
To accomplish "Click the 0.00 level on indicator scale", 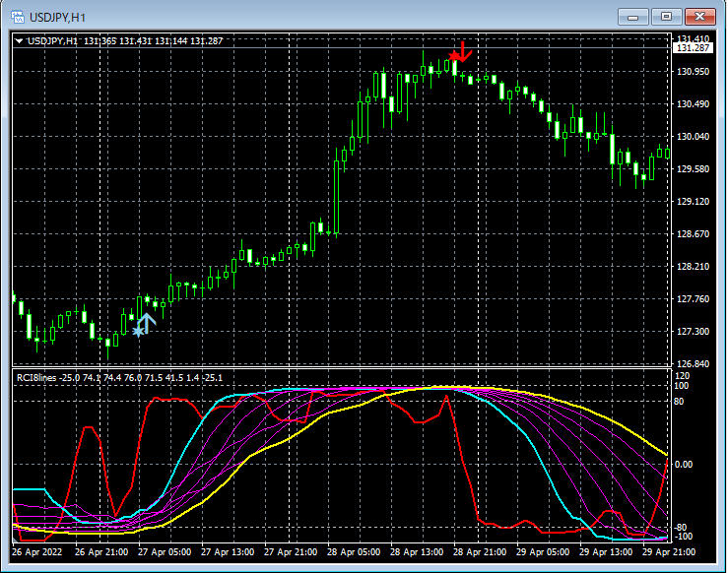I will pos(686,464).
